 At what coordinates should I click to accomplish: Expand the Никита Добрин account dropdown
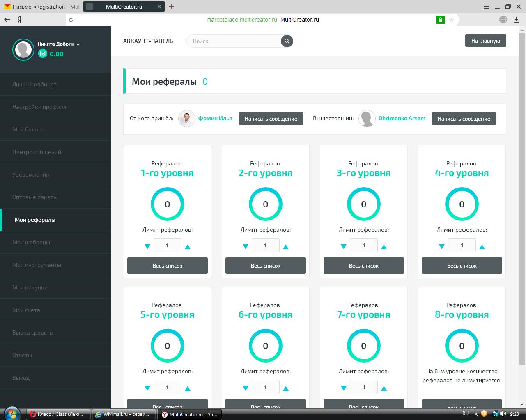(x=78, y=44)
